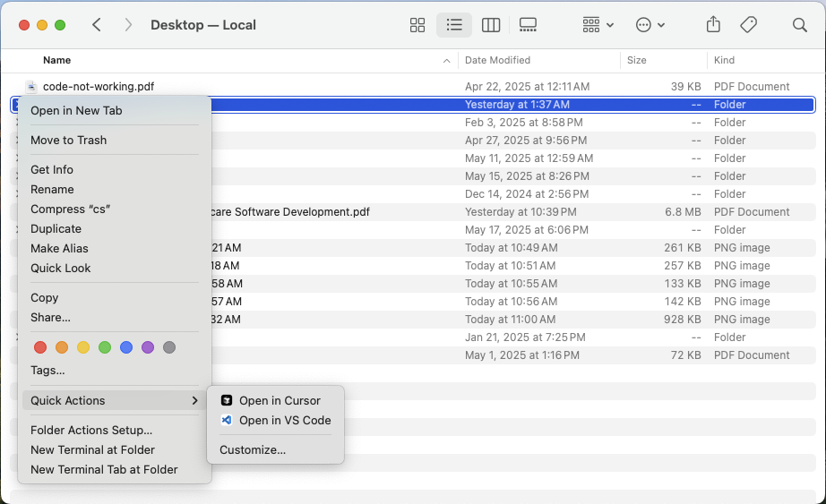Select the code-not-working.pdf file
The image size is (826, 504).
(413, 86)
